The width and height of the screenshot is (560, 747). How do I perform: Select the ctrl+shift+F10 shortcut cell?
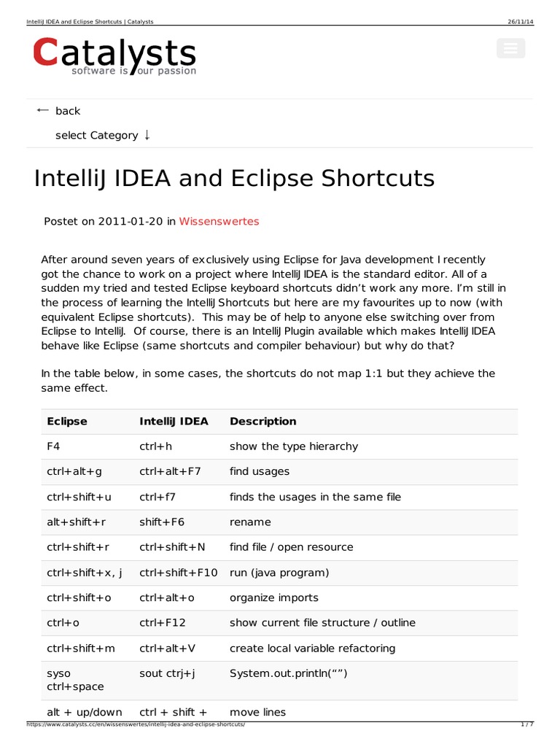pos(178,573)
